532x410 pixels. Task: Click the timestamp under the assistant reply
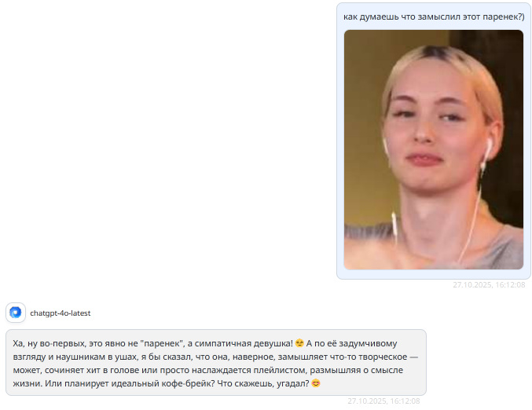383,401
